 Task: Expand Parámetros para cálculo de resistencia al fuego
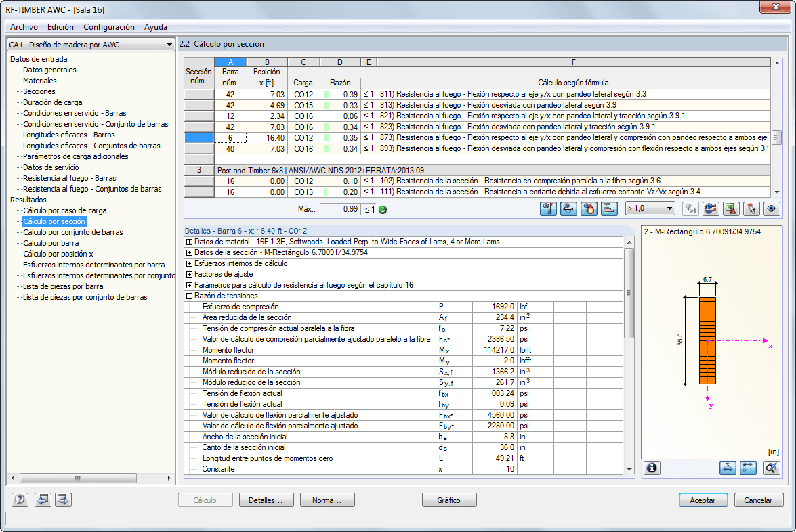coord(189,285)
